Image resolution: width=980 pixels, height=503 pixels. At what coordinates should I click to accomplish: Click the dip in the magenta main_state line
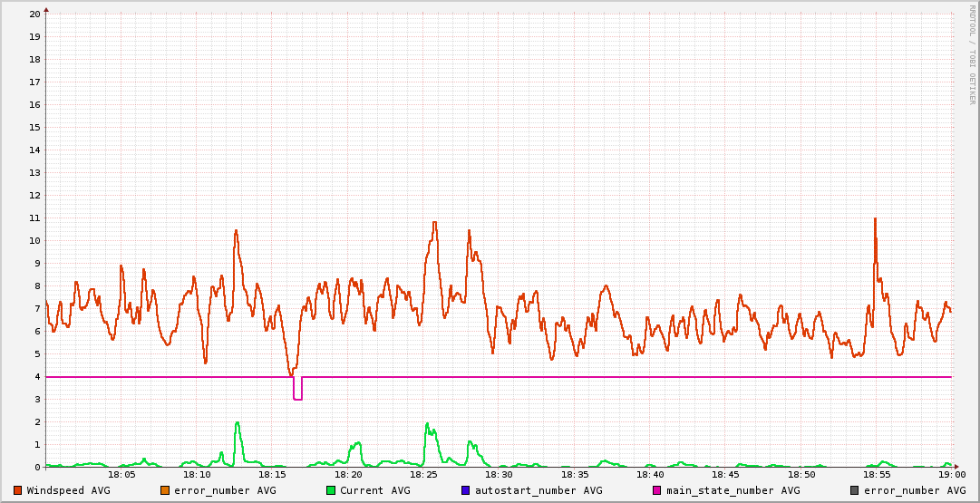pos(297,398)
